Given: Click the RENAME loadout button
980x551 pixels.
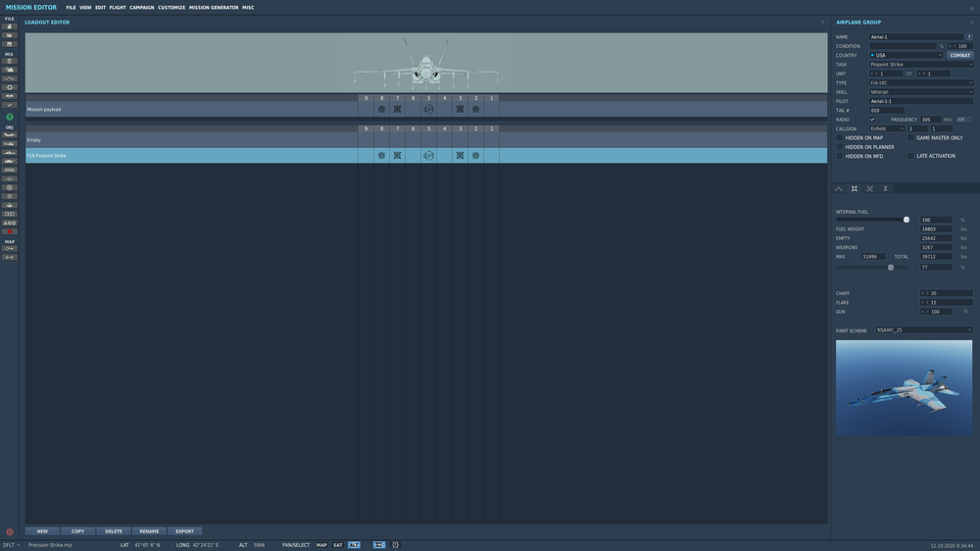Looking at the screenshot, I should (x=149, y=531).
